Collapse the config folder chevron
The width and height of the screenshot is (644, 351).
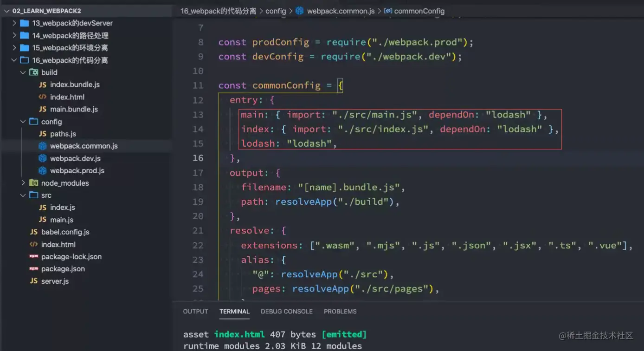[23, 122]
